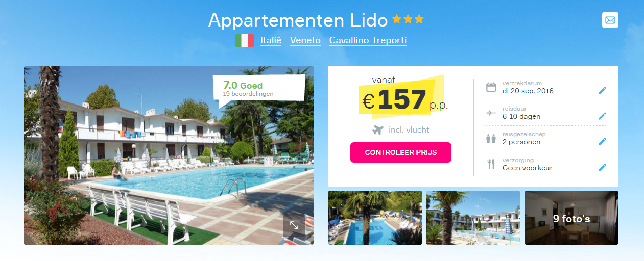Click the Italian flag icon
This screenshot has height=261, width=644.
(x=245, y=40)
